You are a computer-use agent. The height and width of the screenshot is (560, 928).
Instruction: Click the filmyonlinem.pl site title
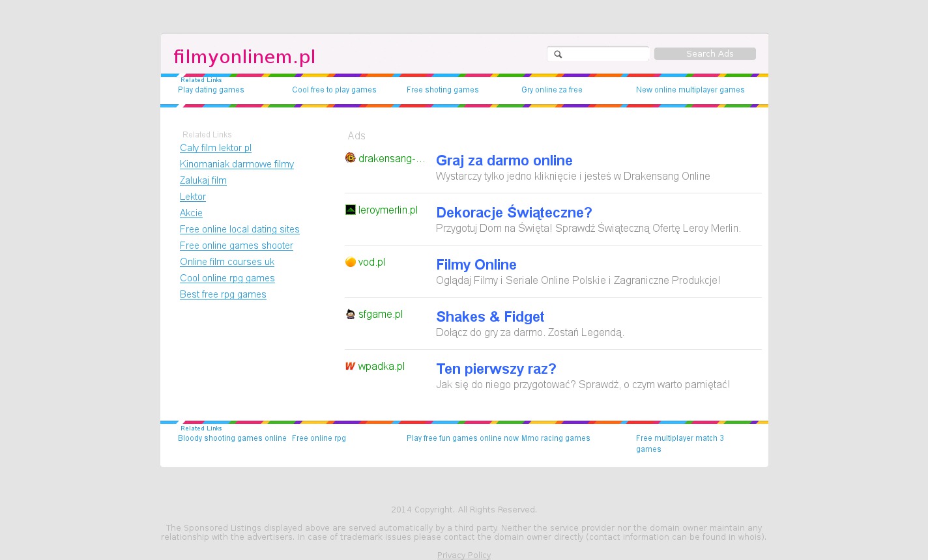coord(244,57)
